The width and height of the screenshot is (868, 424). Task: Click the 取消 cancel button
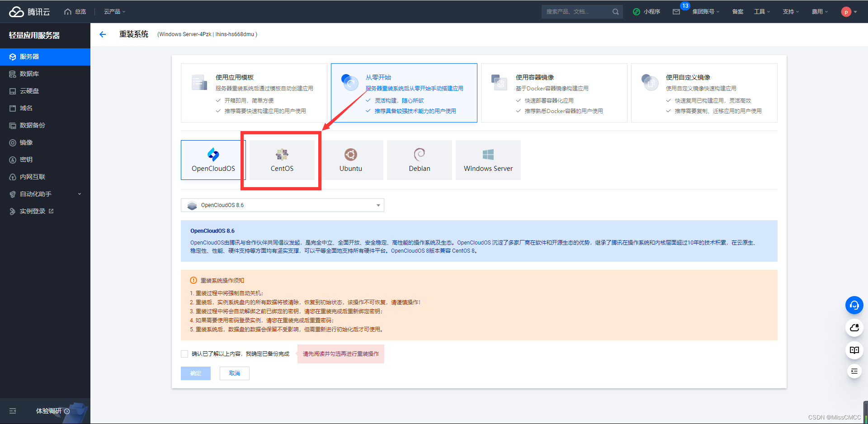coord(235,373)
